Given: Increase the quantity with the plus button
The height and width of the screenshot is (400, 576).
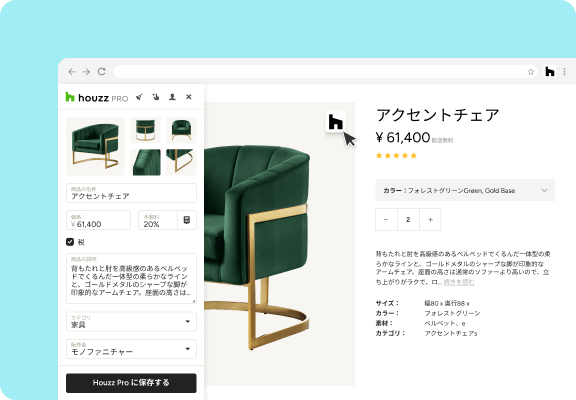Looking at the screenshot, I should 430,219.
